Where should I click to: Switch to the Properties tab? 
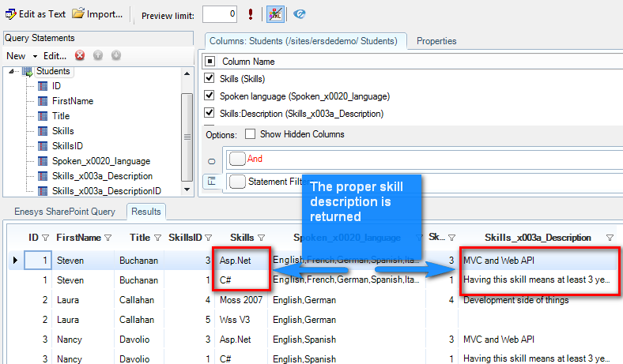436,41
